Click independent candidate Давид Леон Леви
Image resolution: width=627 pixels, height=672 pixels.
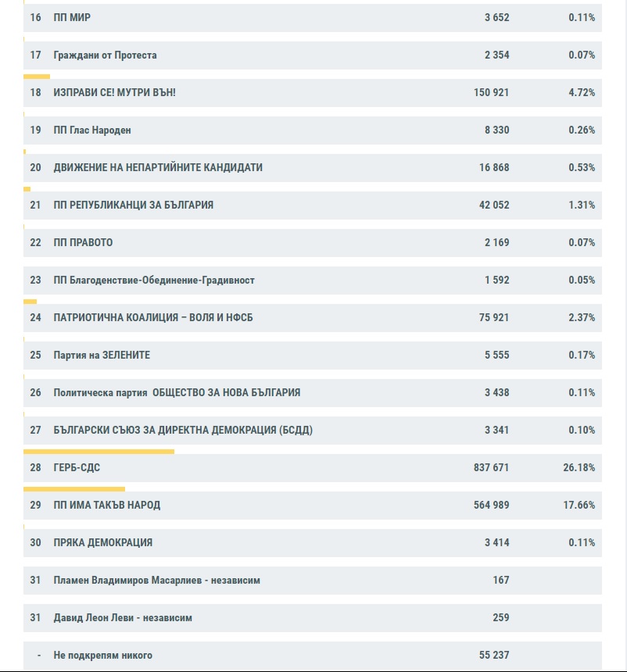click(x=123, y=617)
